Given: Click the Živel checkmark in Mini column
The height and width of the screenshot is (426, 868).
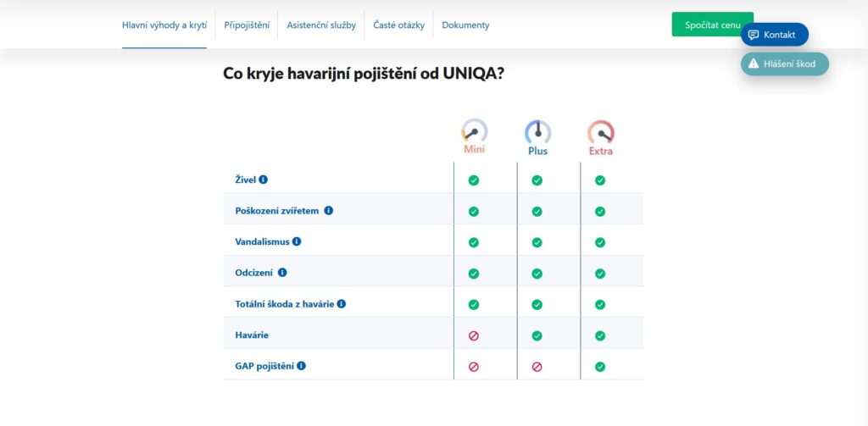Looking at the screenshot, I should (474, 180).
